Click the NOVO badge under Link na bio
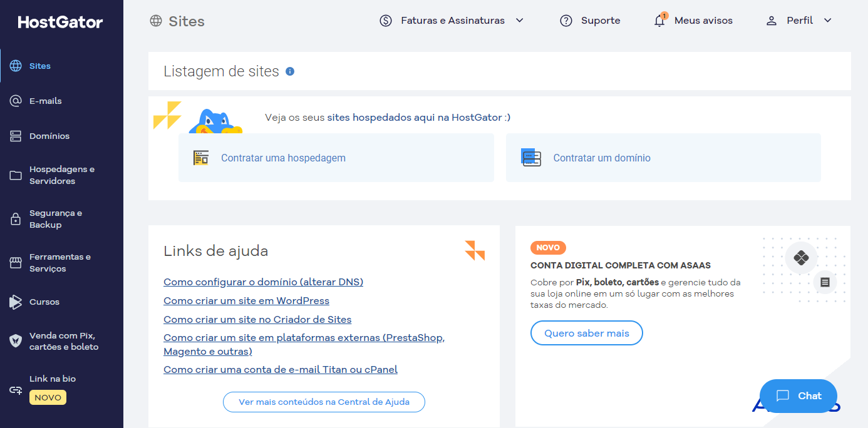Image resolution: width=868 pixels, height=428 pixels. click(x=48, y=397)
